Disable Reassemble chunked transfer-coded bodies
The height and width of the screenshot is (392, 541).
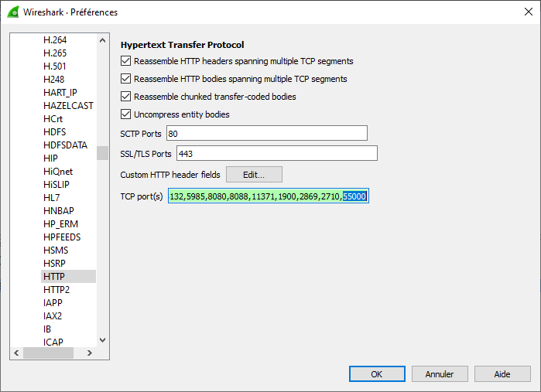125,97
